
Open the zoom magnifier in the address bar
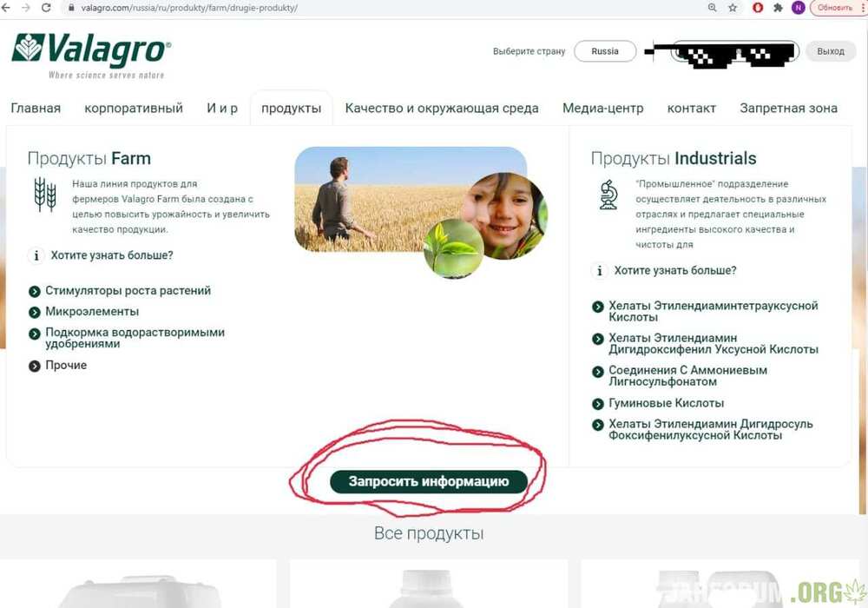click(x=713, y=8)
